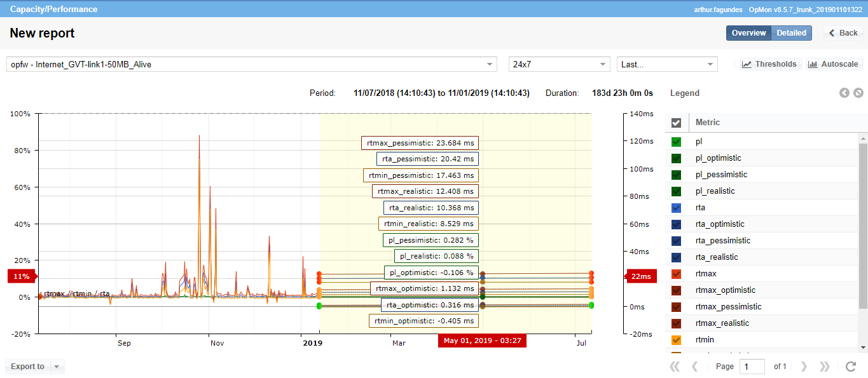Click the May 01, 2019 date marker
The width and height of the screenshot is (868, 378).
click(482, 341)
